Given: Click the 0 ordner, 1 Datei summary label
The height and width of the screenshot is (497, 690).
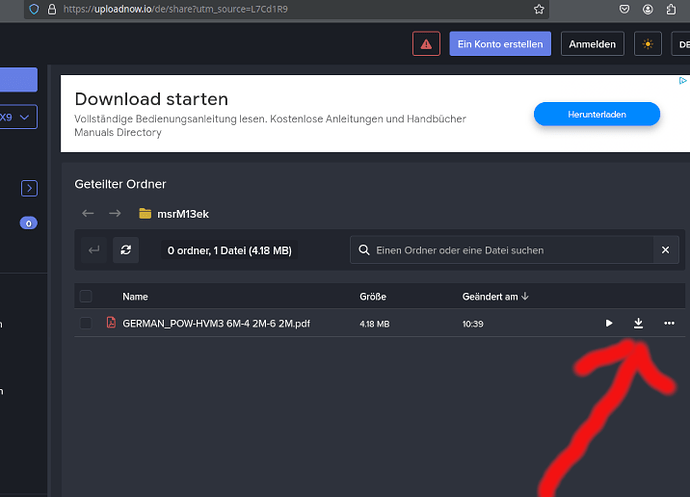Looking at the screenshot, I should tap(229, 250).
